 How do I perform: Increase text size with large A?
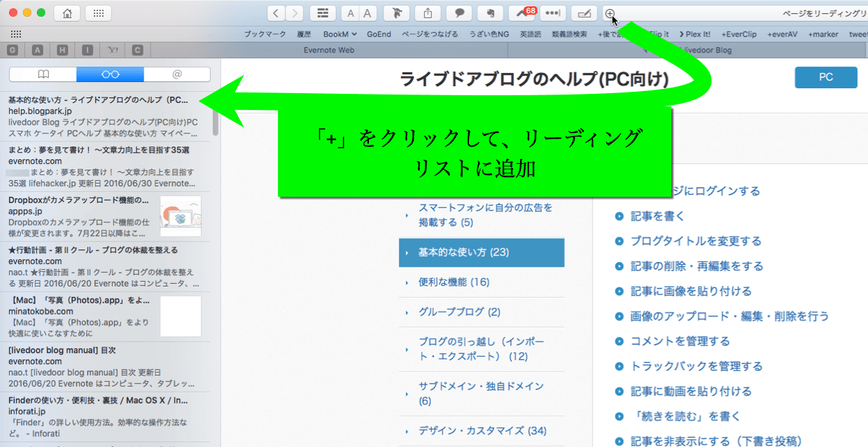pyautogui.click(x=367, y=13)
